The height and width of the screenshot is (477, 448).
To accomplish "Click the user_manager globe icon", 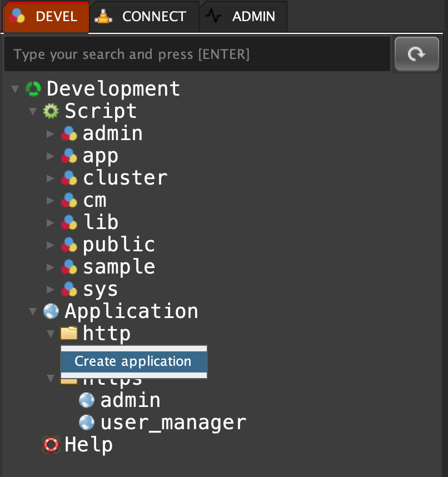I will [87, 423].
